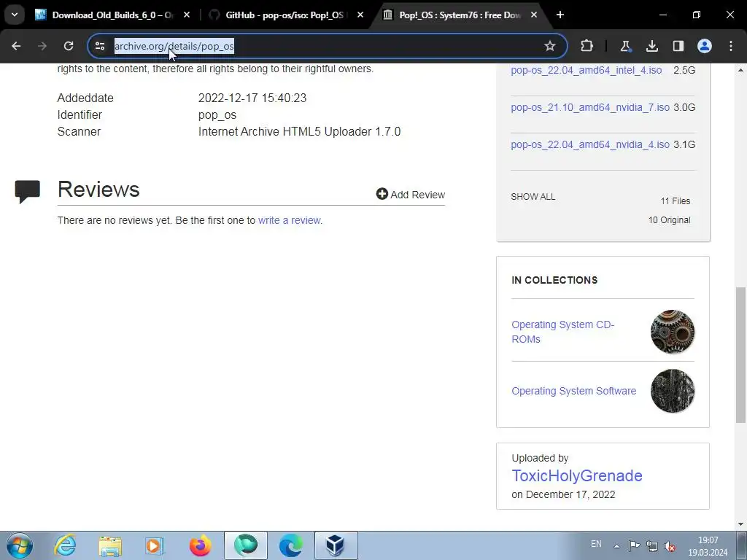Click Add Review button
The image size is (747, 560).
click(410, 194)
